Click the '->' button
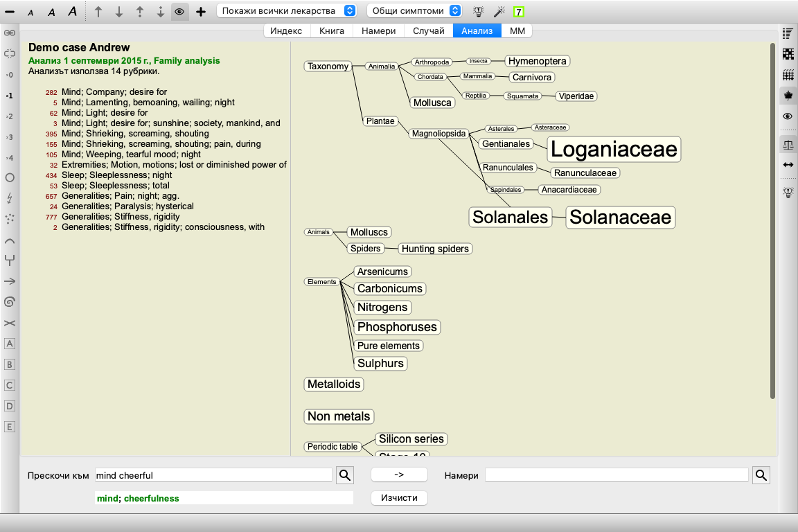This screenshot has height=532, width=798. (399, 475)
